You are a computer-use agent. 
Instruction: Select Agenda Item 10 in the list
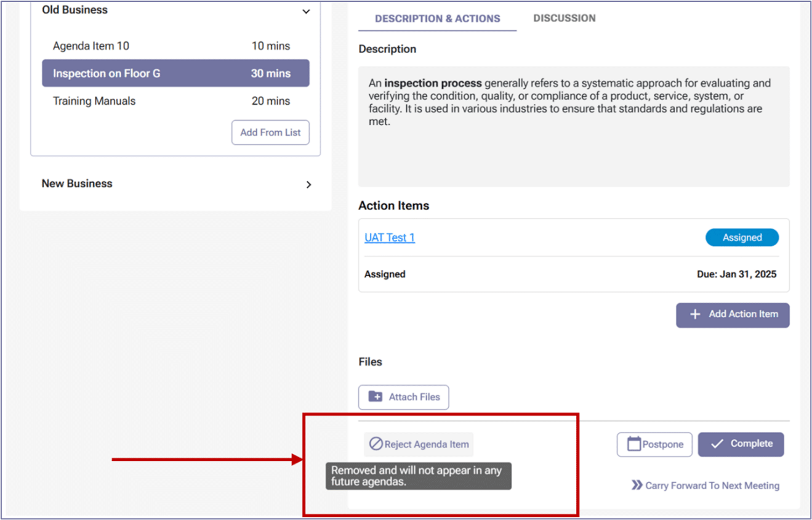point(91,46)
